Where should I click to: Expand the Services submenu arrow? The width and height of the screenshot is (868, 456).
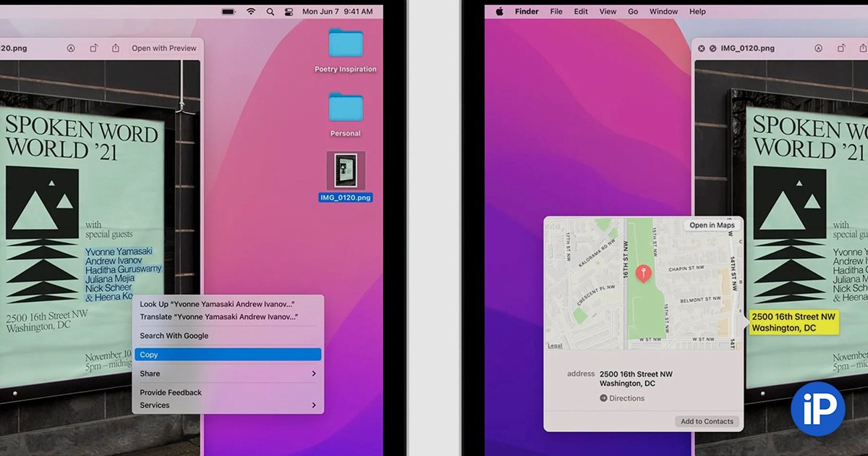(314, 405)
